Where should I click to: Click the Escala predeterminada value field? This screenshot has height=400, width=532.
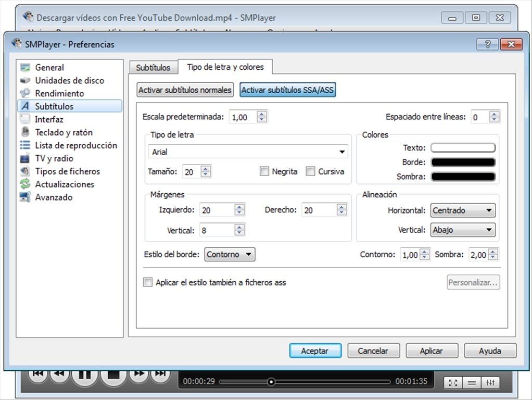click(x=243, y=117)
